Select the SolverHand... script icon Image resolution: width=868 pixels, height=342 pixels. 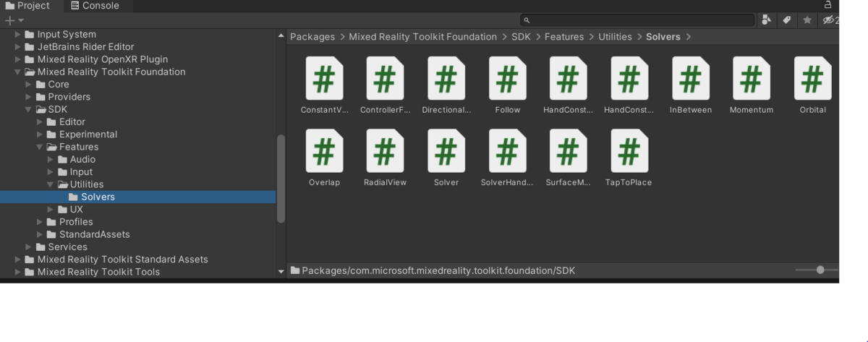508,150
